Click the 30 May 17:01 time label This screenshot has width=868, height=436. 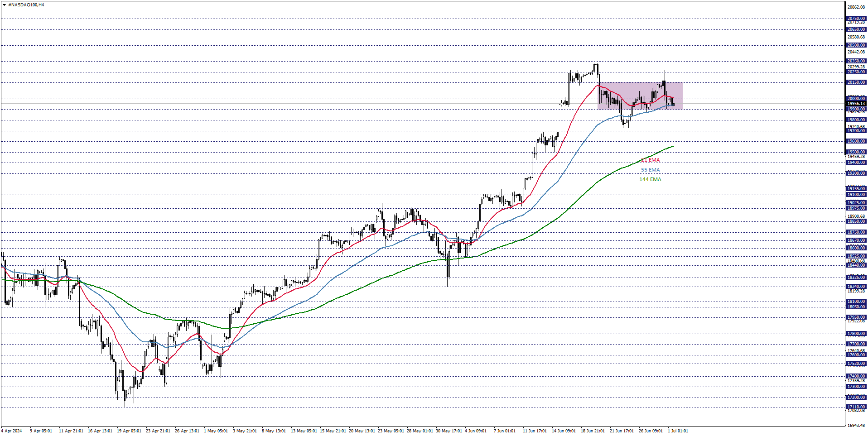[449, 431]
